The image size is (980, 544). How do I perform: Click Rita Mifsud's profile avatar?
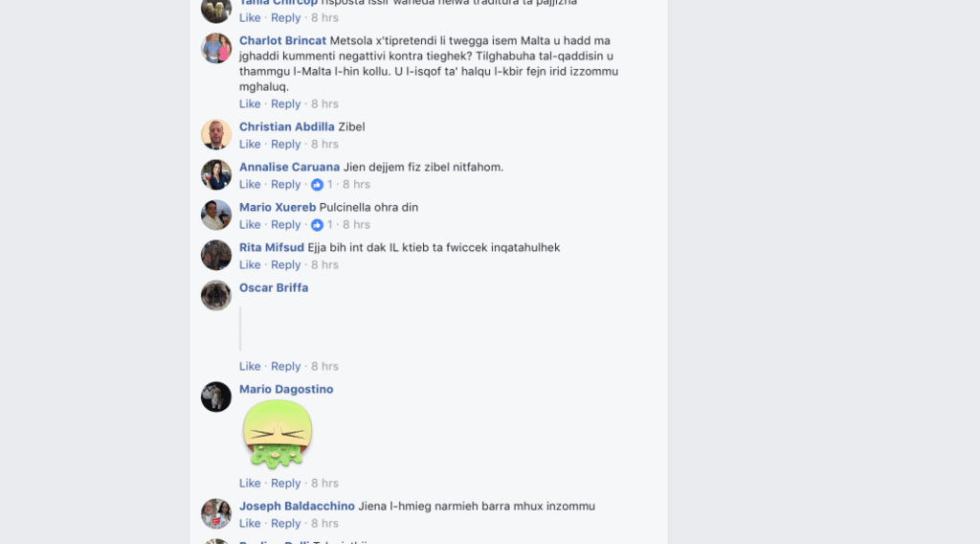pos(216,255)
